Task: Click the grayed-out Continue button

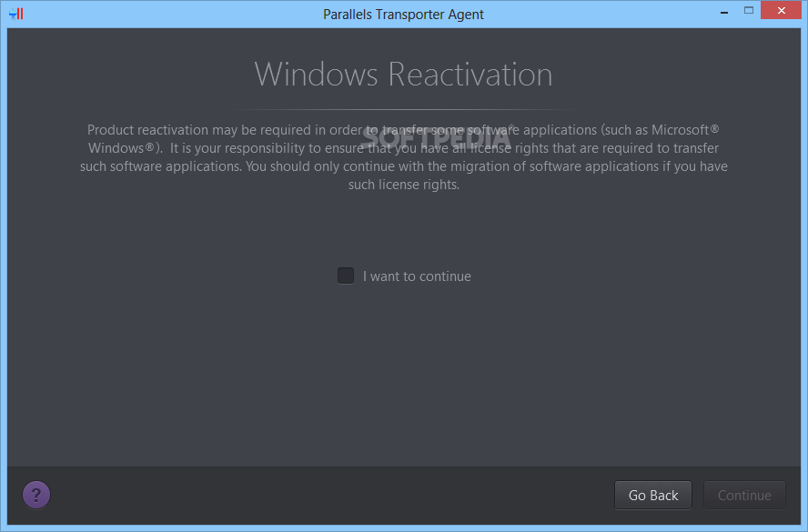Action: pyautogui.click(x=744, y=495)
